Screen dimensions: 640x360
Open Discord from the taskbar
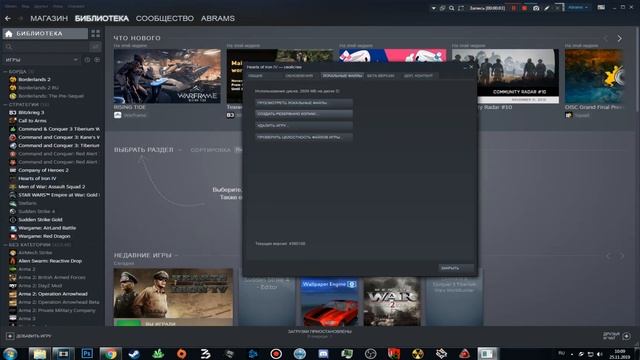pos(323,353)
